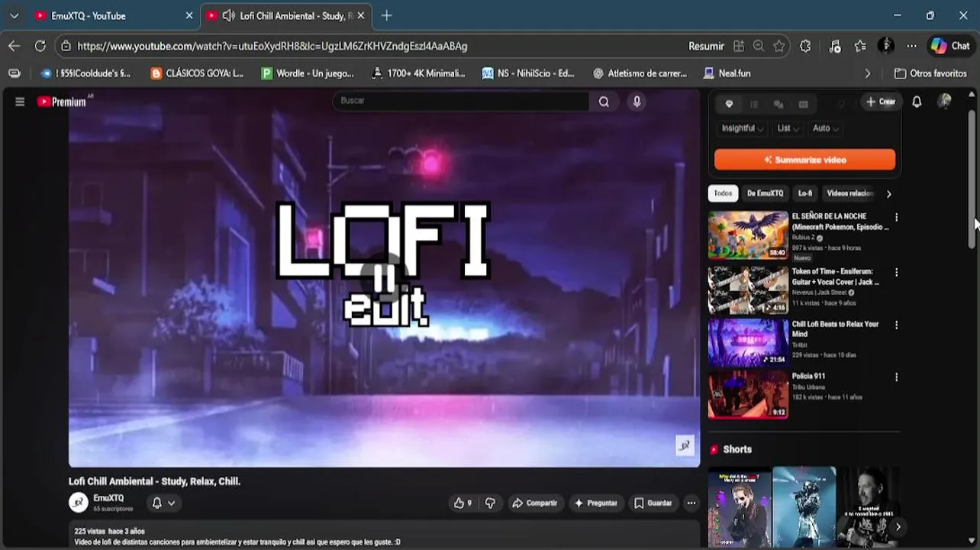Click the zoom out magnifier in address bar
The width and height of the screenshot is (980, 550).
[x=758, y=46]
